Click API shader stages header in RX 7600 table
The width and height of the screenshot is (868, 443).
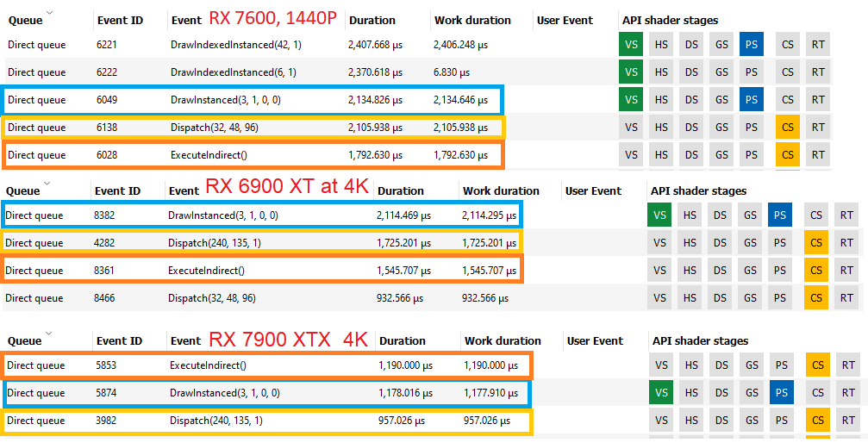[670, 21]
